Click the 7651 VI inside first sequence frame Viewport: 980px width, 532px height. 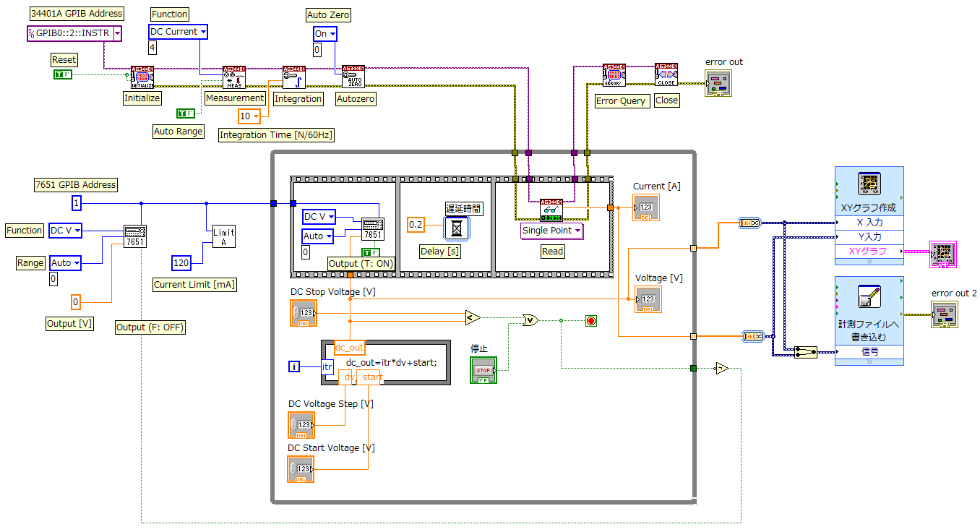coord(373,229)
